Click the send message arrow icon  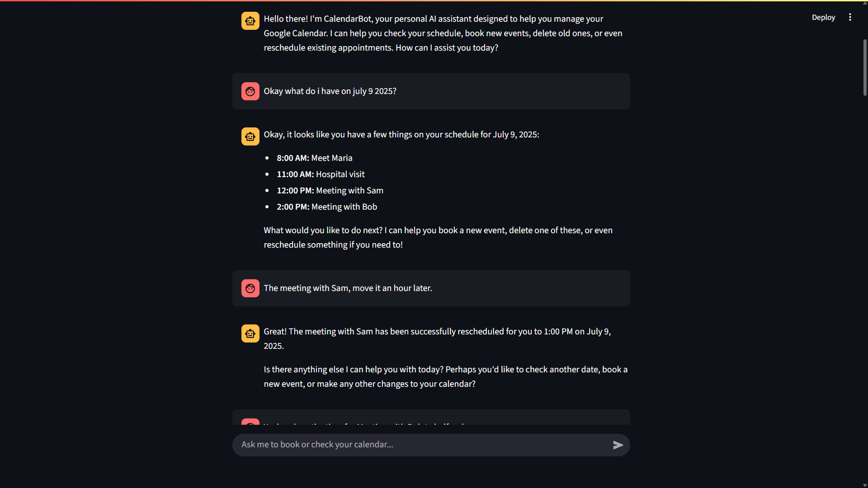pyautogui.click(x=618, y=445)
